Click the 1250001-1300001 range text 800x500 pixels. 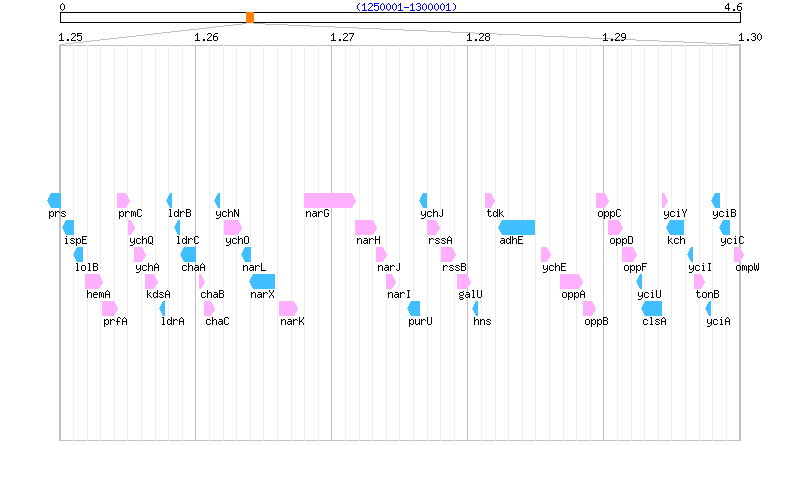point(406,7)
